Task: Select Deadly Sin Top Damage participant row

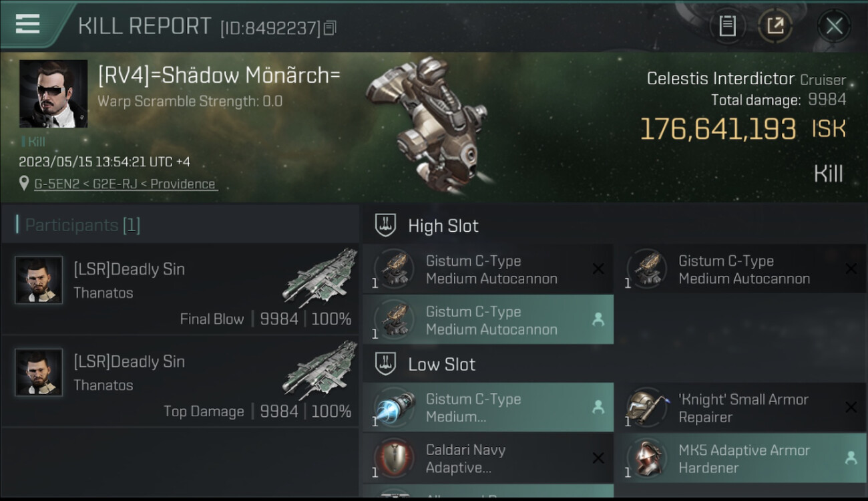Action: point(180,381)
